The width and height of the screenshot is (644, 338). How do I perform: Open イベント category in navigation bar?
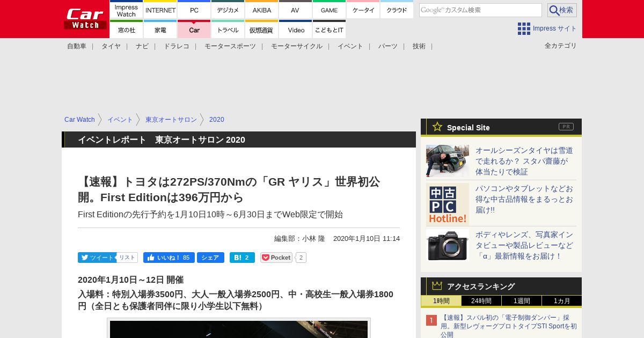tap(350, 46)
